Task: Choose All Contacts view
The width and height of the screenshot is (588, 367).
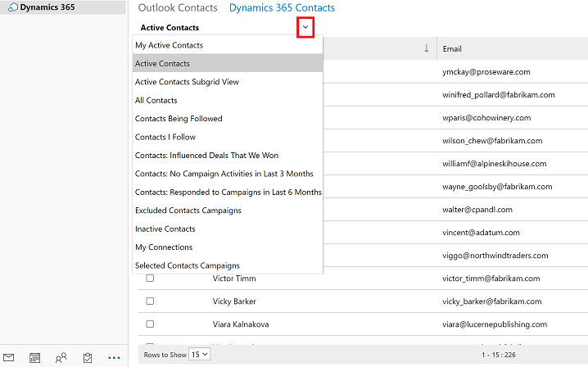Action: (x=228, y=100)
